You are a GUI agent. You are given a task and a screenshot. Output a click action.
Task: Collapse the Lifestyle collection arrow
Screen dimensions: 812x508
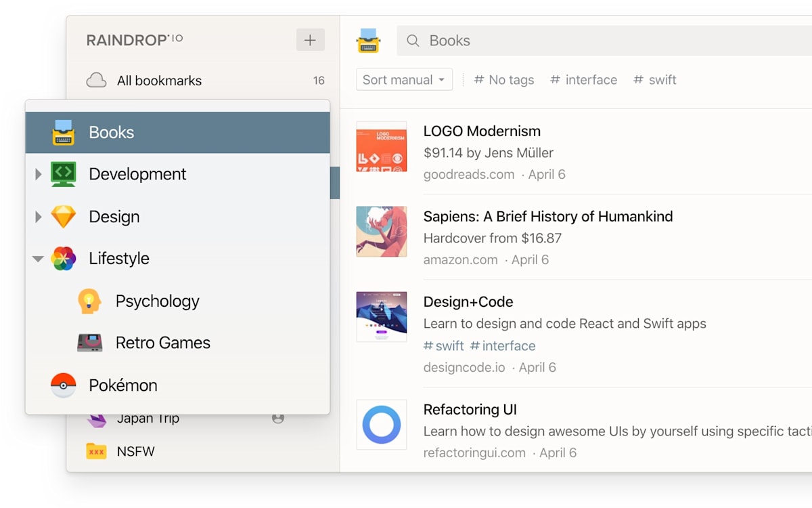point(38,259)
